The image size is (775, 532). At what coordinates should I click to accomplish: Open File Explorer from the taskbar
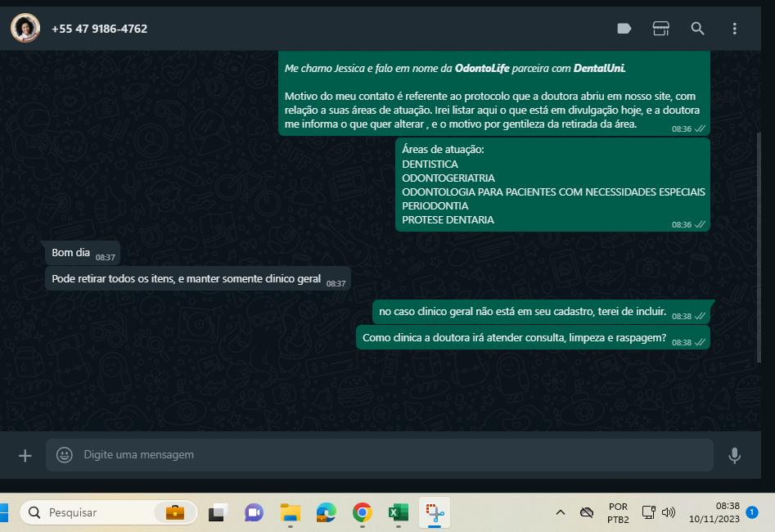click(x=291, y=512)
